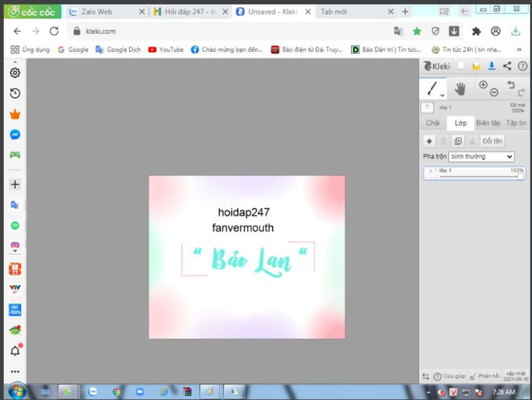Image resolution: width=532 pixels, height=400 pixels.
Task: Open Spotify from the sidebar
Action: 15,225
